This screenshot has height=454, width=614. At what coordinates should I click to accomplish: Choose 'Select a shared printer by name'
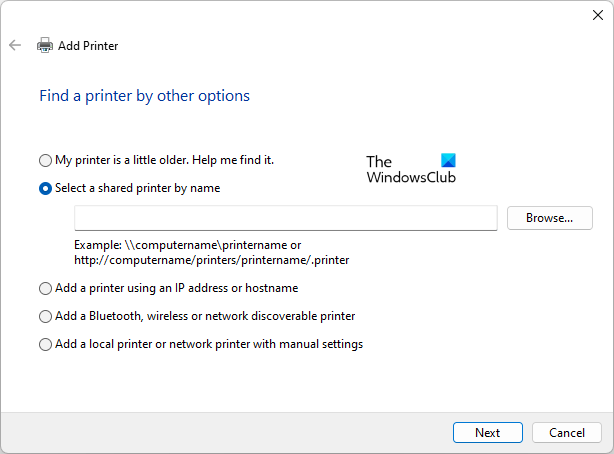[x=45, y=188]
